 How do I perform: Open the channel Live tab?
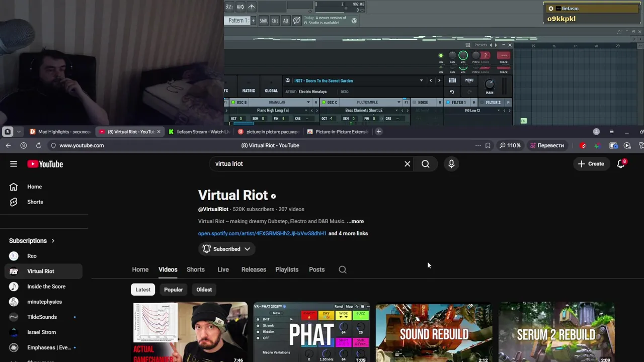[223, 269]
